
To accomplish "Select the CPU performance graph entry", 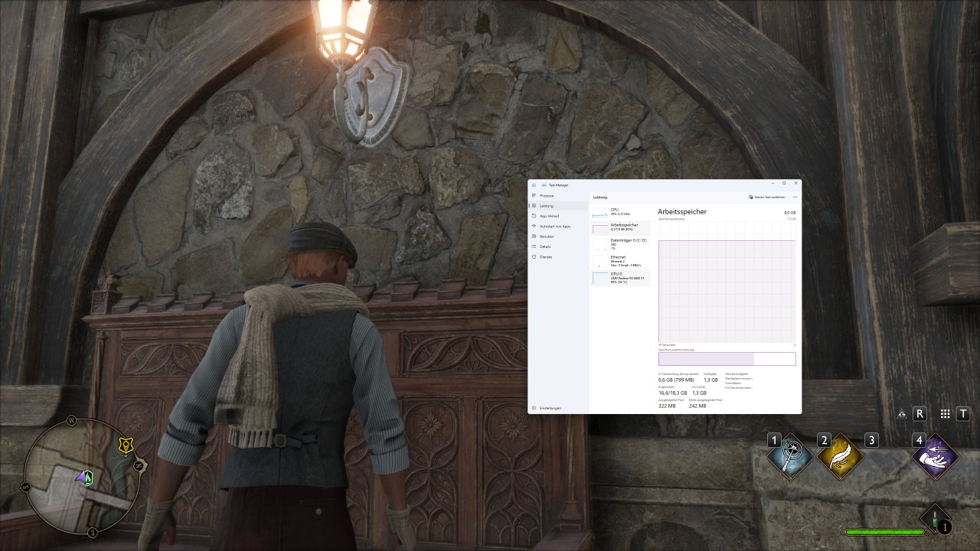I will tap(621, 212).
